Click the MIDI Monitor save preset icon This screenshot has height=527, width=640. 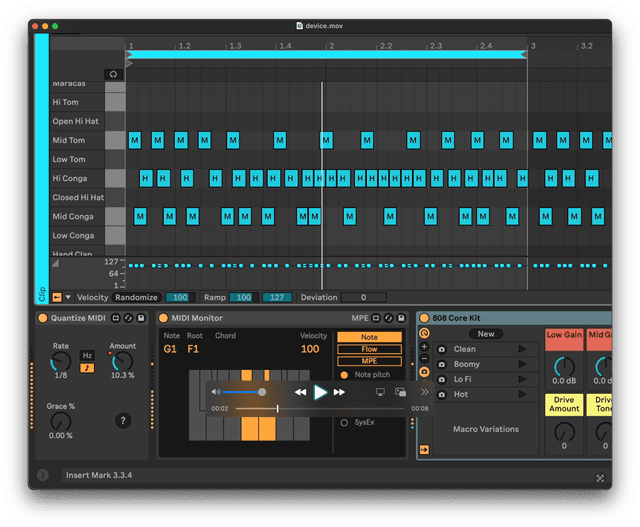(401, 318)
